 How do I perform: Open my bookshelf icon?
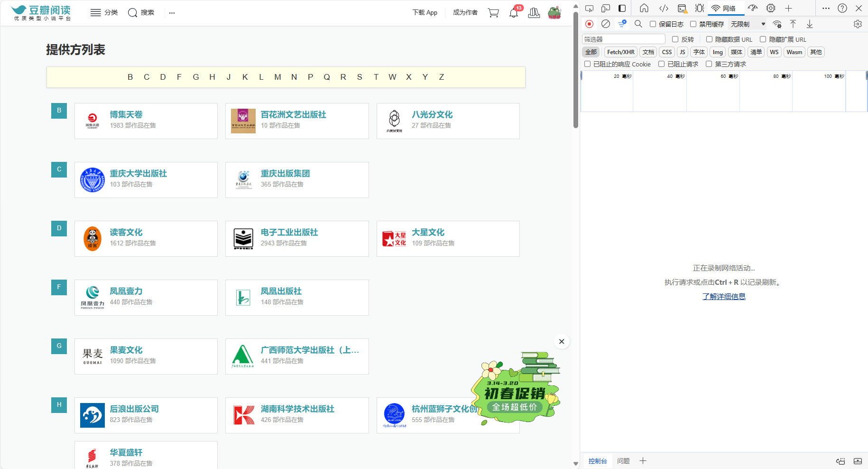click(534, 13)
